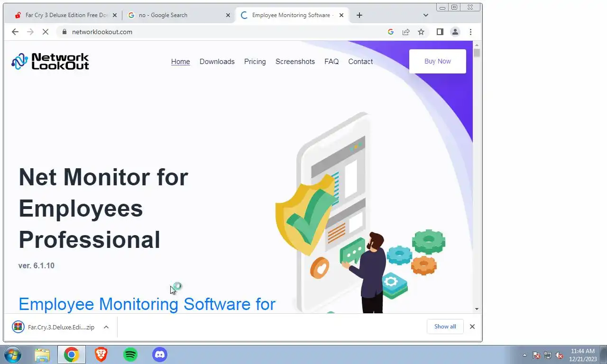Close the Employee Monitoring Software tab
The height and width of the screenshot is (364, 607).
click(341, 15)
